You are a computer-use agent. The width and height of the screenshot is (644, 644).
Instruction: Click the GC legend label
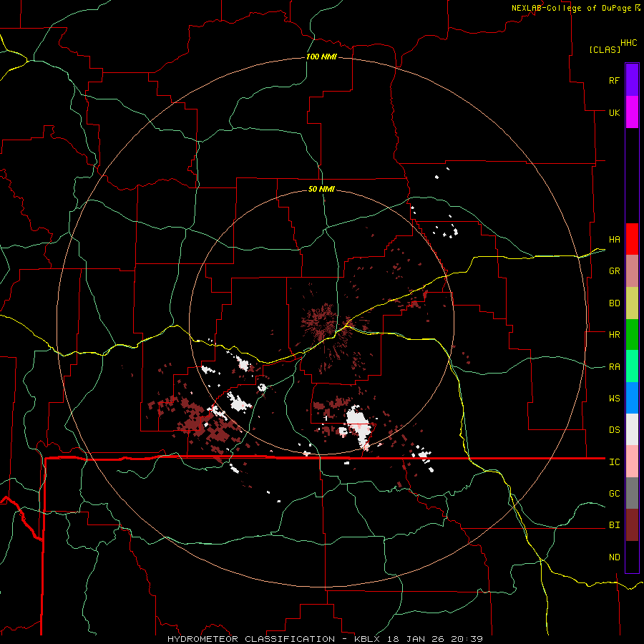[614, 494]
